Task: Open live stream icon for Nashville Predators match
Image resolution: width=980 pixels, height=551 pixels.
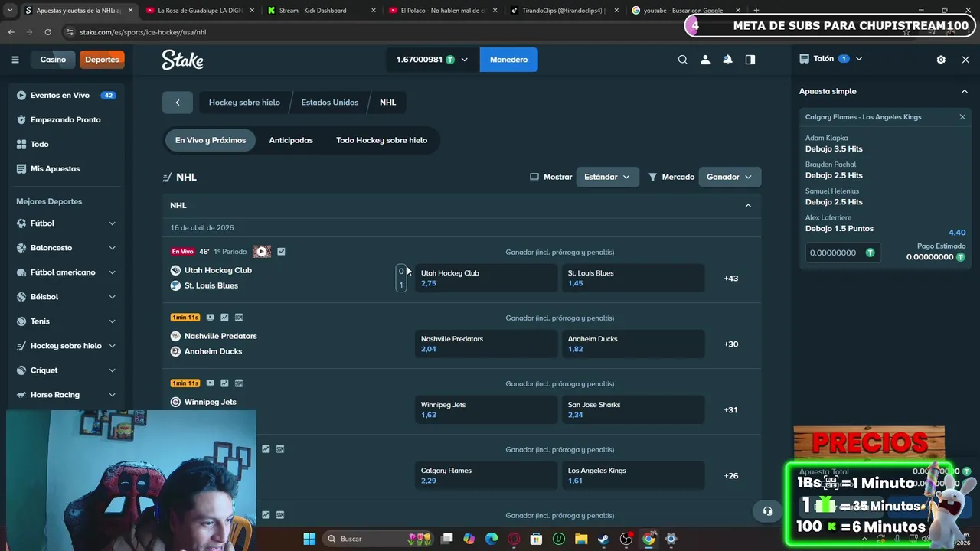Action: coord(211,318)
